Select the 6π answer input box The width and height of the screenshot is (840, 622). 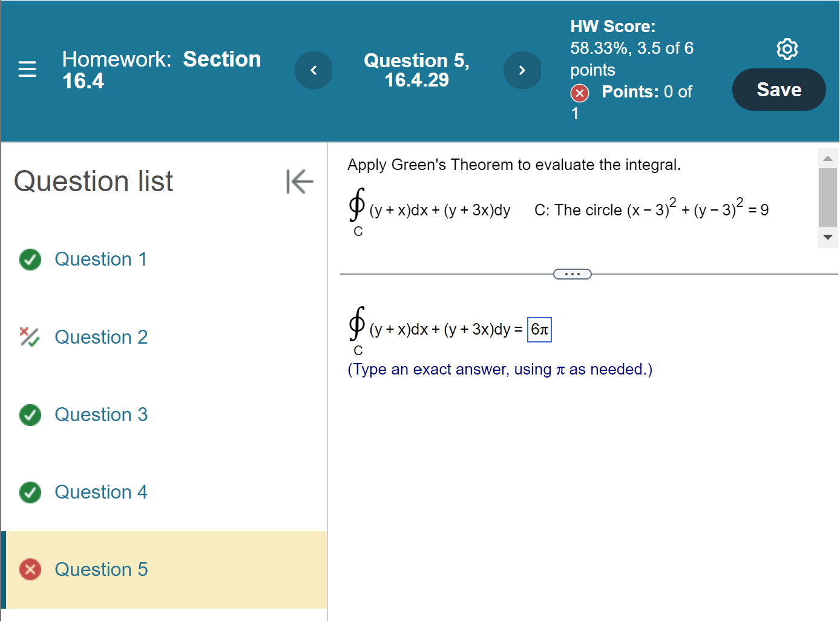[539, 329]
